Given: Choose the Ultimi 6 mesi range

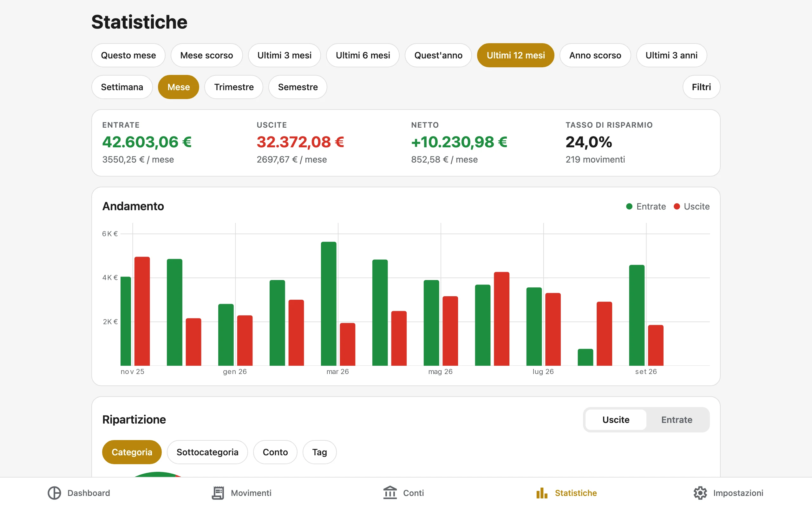Looking at the screenshot, I should coord(363,55).
